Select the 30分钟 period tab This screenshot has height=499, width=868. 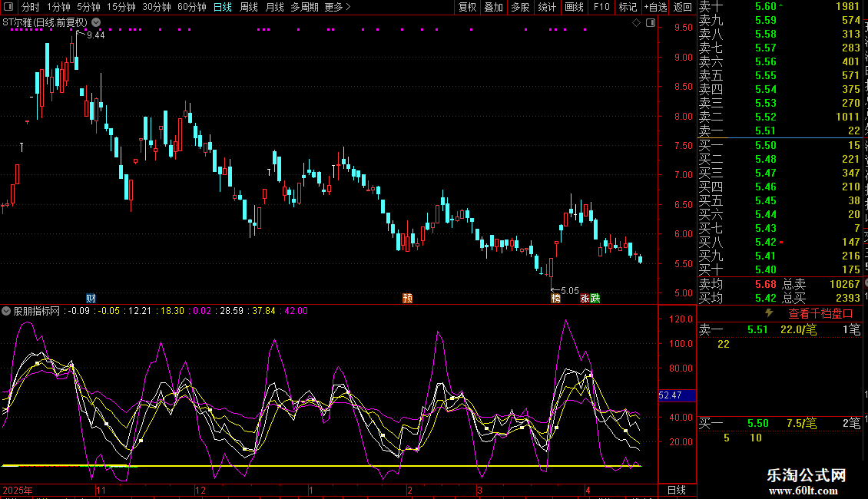tap(157, 7)
